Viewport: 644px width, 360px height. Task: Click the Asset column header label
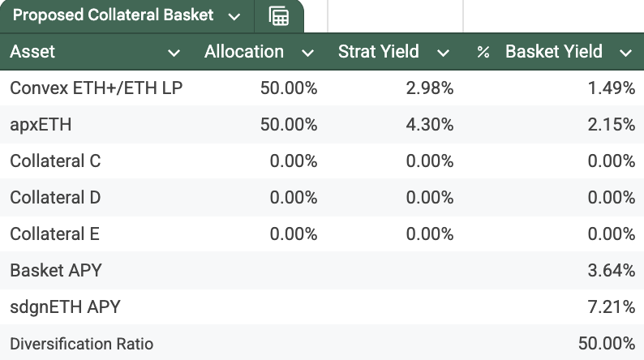[32, 53]
